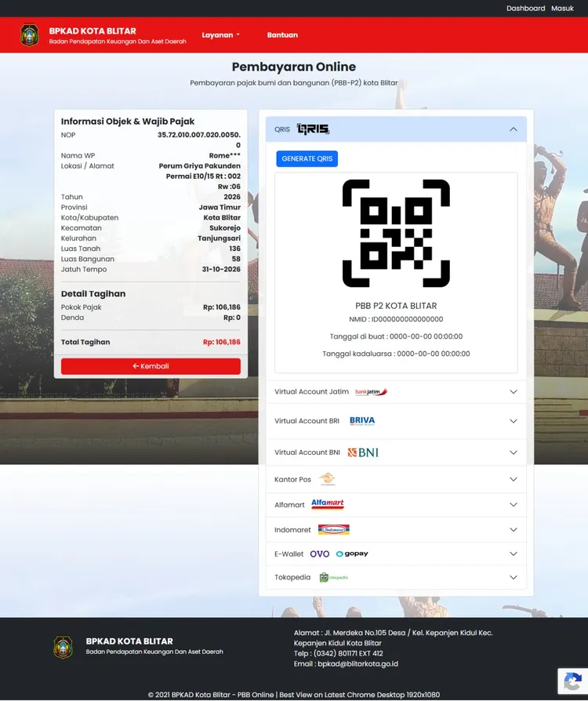Viewport: 588px width, 701px height.
Task: Click the GoPay logo
Action: pyautogui.click(x=352, y=554)
